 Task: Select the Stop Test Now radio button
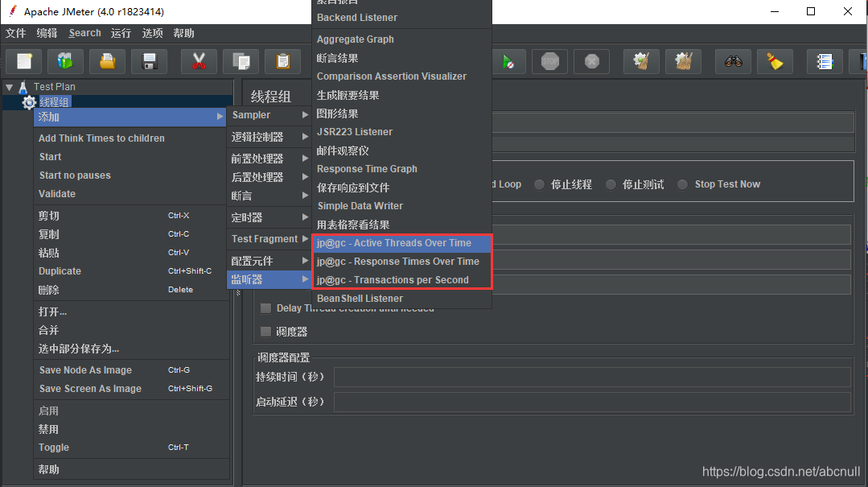[x=682, y=184]
